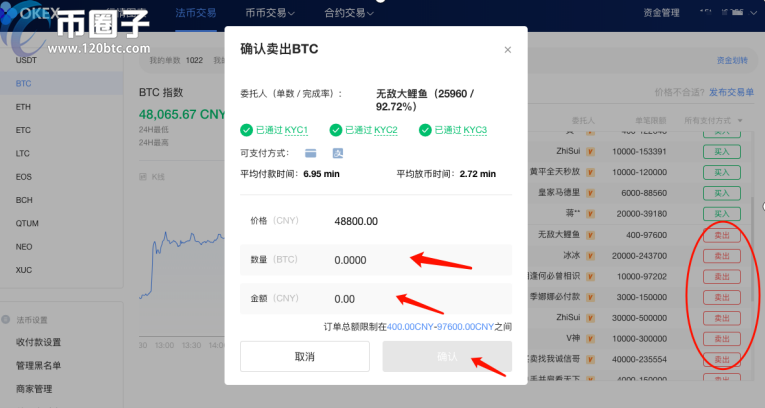
Task: Click V badge next to 皇家马德里
Action: 590,193
